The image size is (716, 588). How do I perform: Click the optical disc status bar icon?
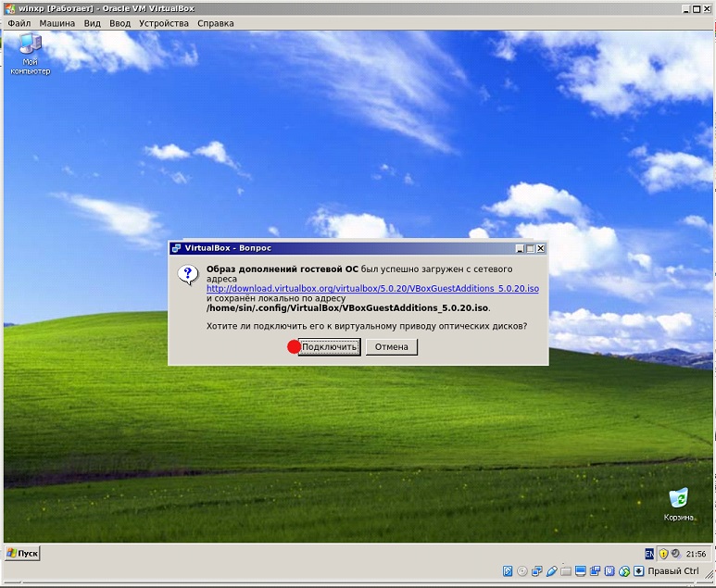coord(522,571)
